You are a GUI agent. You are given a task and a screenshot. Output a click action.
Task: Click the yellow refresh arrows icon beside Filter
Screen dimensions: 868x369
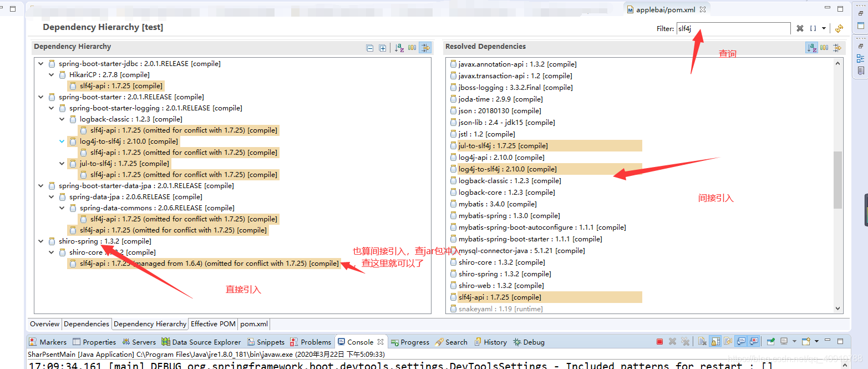pos(839,28)
